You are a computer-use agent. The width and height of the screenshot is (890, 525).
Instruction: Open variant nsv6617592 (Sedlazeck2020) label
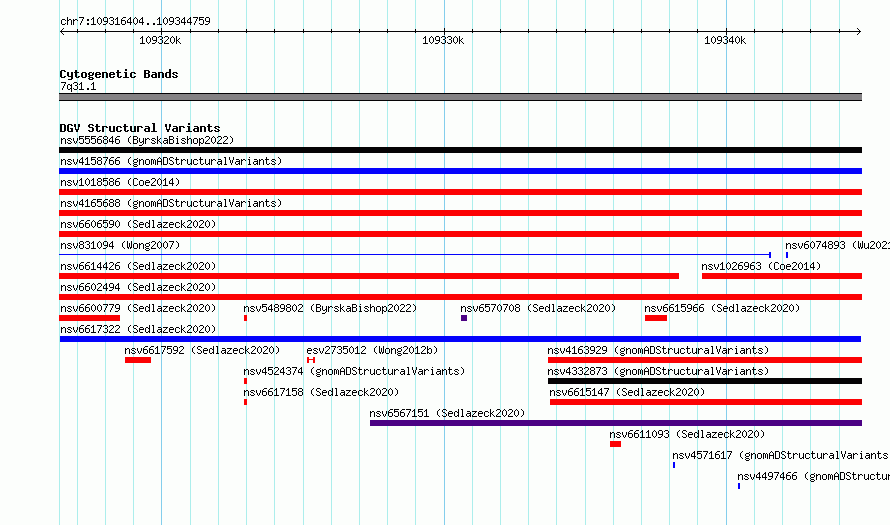[x=202, y=350]
